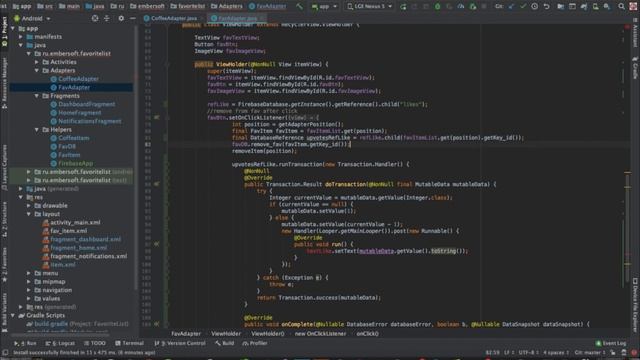Open FavDB helper class
Image resolution: width=640 pixels, height=360 pixels.
tap(63, 147)
